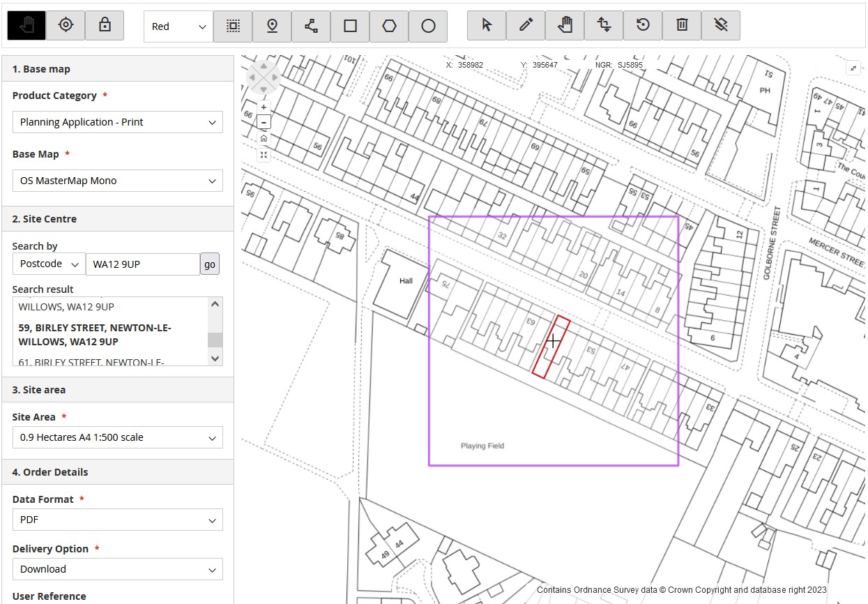868x604 pixels.
Task: Click the MERCER STREET map label
Action: click(837, 251)
